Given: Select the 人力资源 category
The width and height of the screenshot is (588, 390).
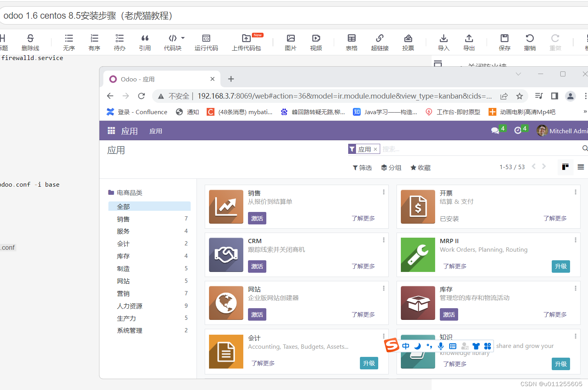Looking at the screenshot, I should 149,306.
